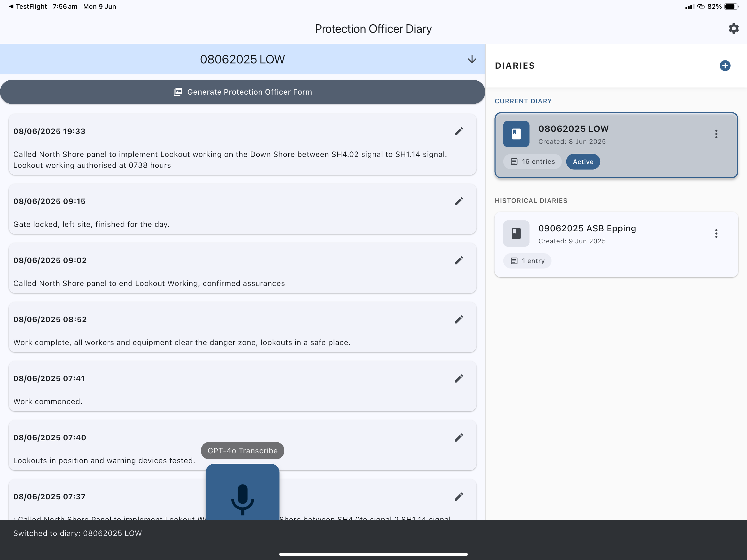747x560 pixels.
Task: Click 'Created: 8 Jun 2025' text
Action: point(572,142)
